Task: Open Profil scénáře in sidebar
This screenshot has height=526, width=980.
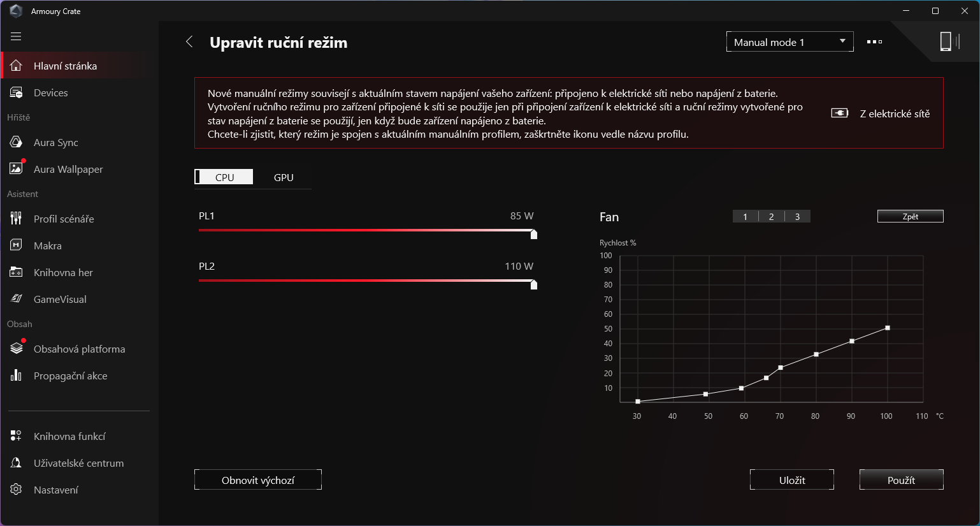Action: coord(64,219)
